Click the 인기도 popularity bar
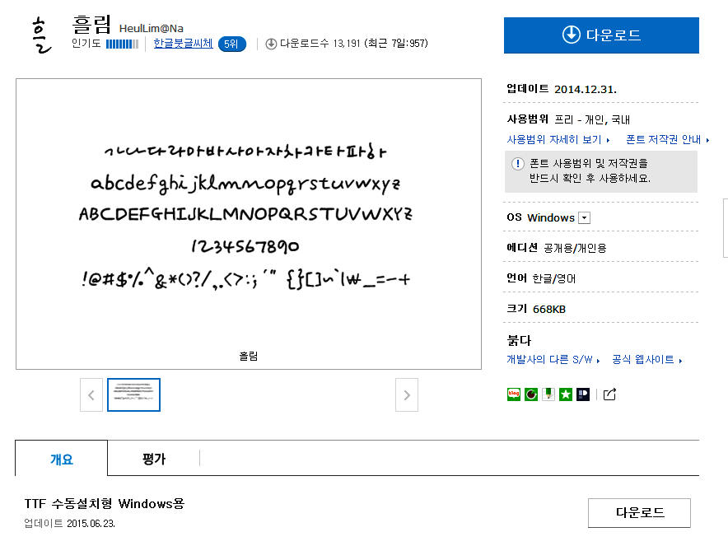 click(122, 44)
